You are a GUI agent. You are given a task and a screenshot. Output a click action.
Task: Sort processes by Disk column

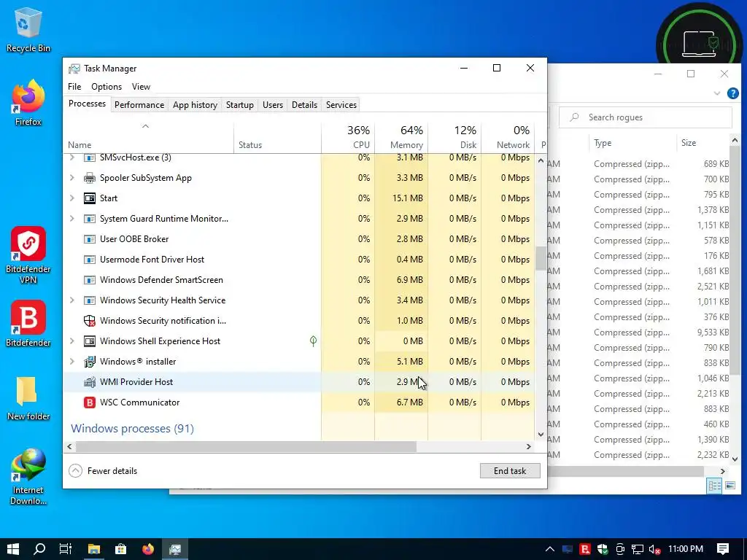[x=455, y=137]
